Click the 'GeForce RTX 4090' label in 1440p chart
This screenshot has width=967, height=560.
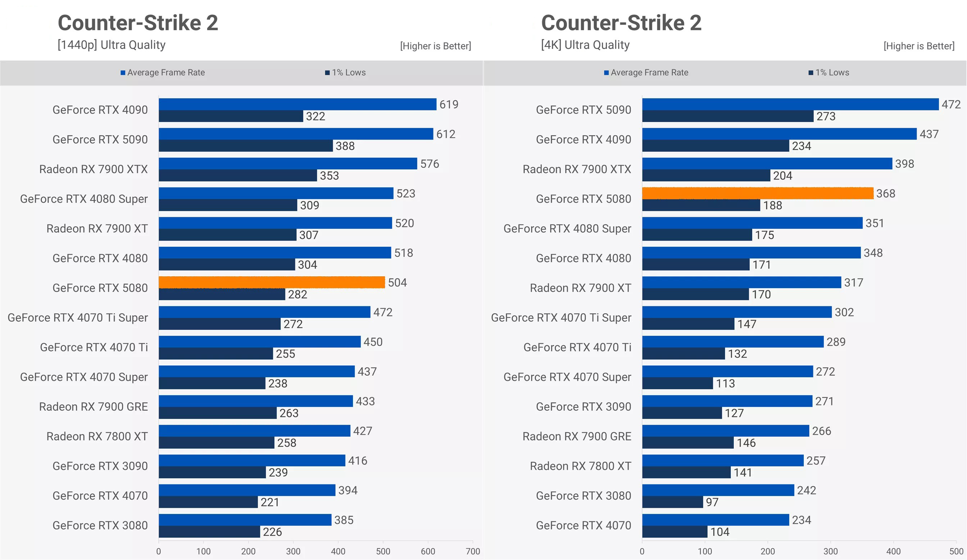100,110
